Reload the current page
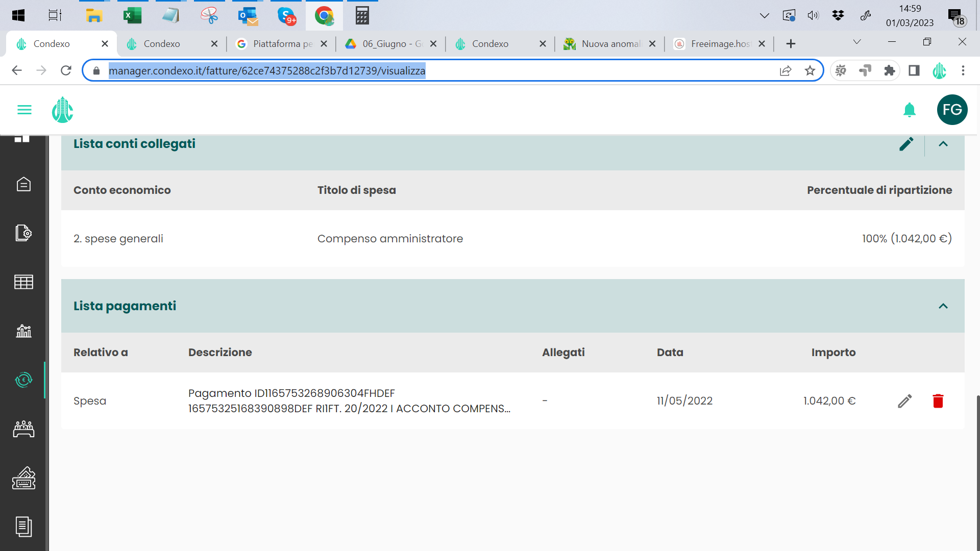 [66, 70]
